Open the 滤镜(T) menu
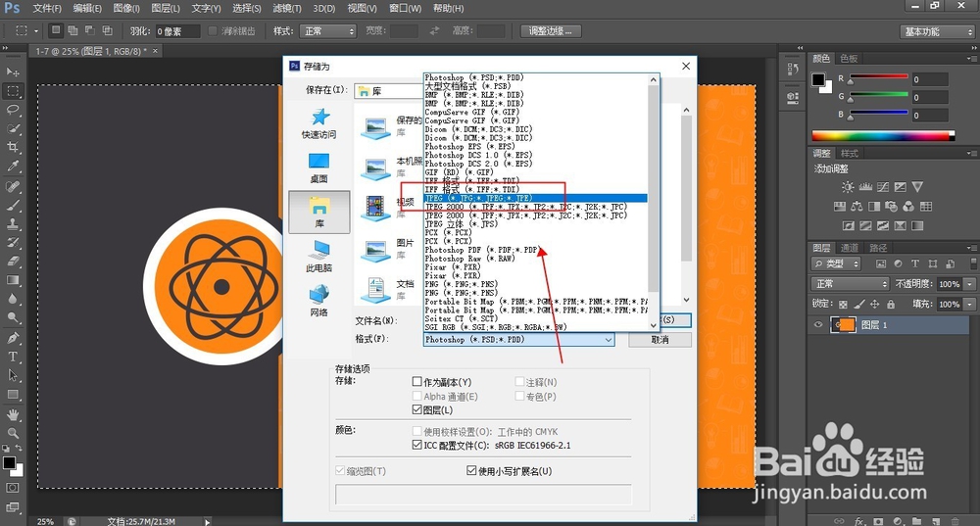Image resolution: width=980 pixels, height=526 pixels. (x=287, y=8)
